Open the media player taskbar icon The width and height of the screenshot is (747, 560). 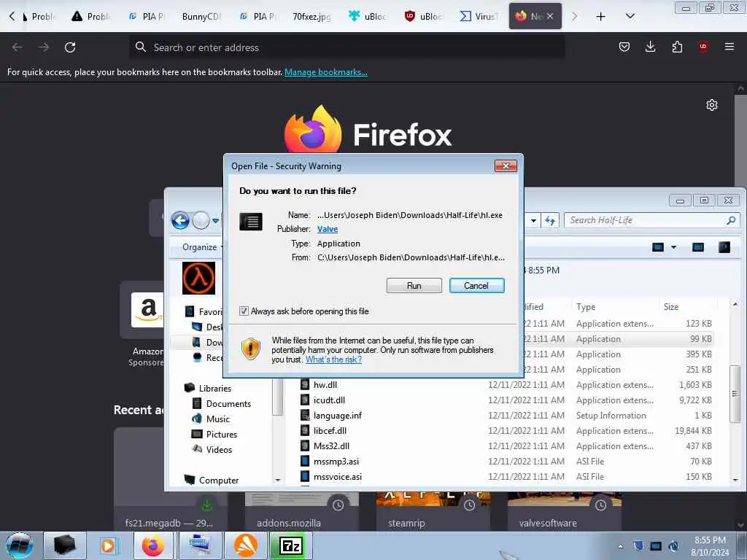[x=108, y=545]
